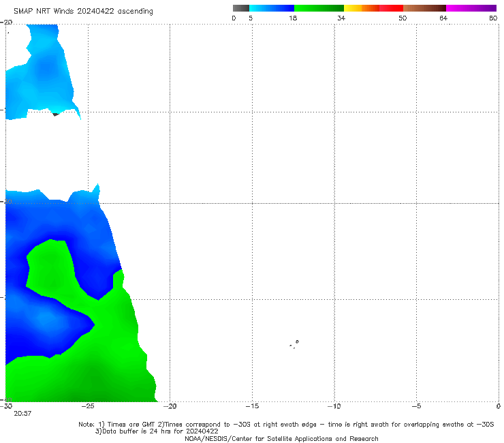Screen dimensions: 504x443
Task: Click longitude axis label '-25'
Action: pos(88,406)
